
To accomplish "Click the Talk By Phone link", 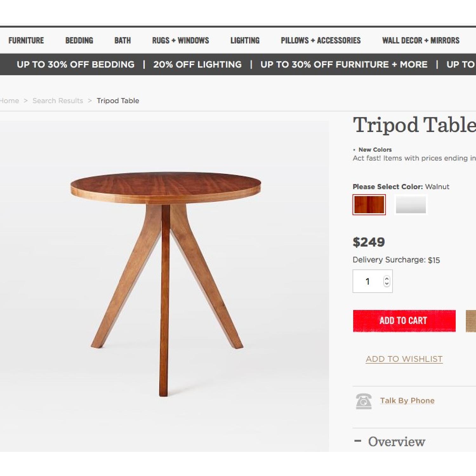I will [407, 400].
